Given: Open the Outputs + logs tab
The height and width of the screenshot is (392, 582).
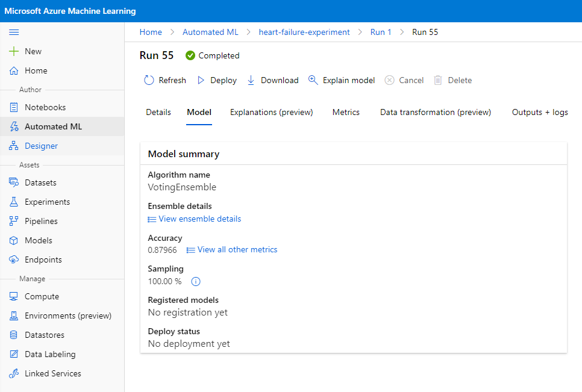Looking at the screenshot, I should (x=540, y=112).
